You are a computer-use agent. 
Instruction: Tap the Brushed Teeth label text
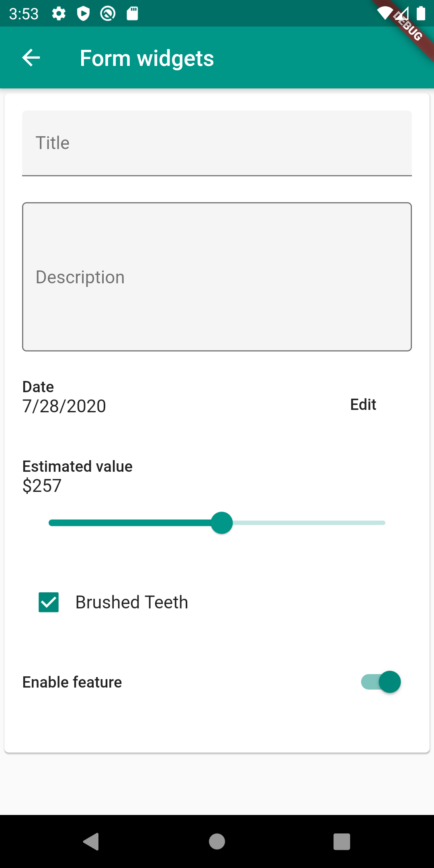pos(132,602)
